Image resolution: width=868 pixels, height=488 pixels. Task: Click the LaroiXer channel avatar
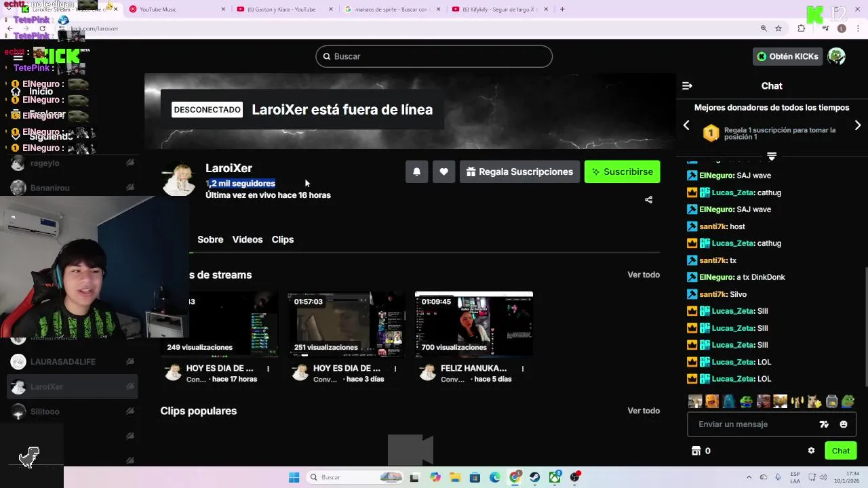179,180
